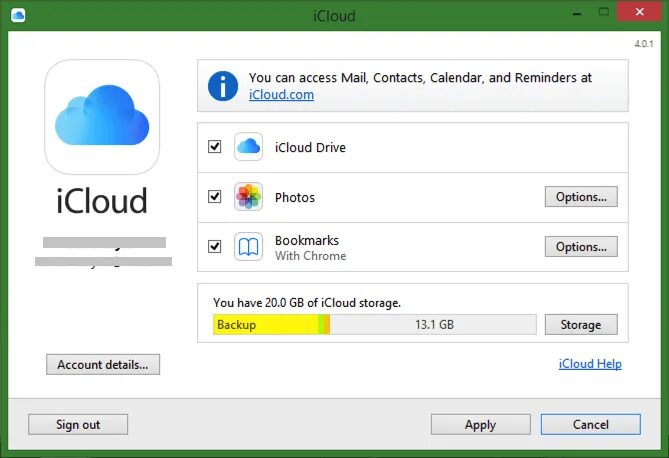Viewport: 669px width, 458px height.
Task: Click the iCloud title bar app icon
Action: pyautogui.click(x=18, y=15)
